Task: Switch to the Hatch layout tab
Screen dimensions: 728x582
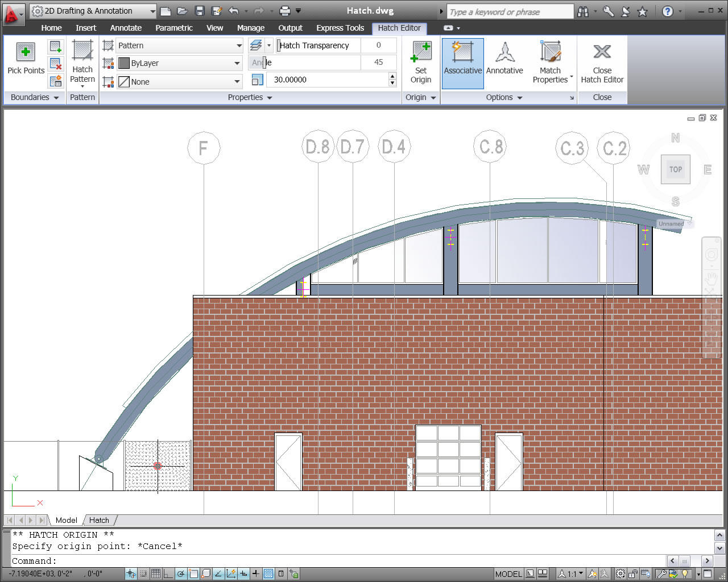Action: 99,520
